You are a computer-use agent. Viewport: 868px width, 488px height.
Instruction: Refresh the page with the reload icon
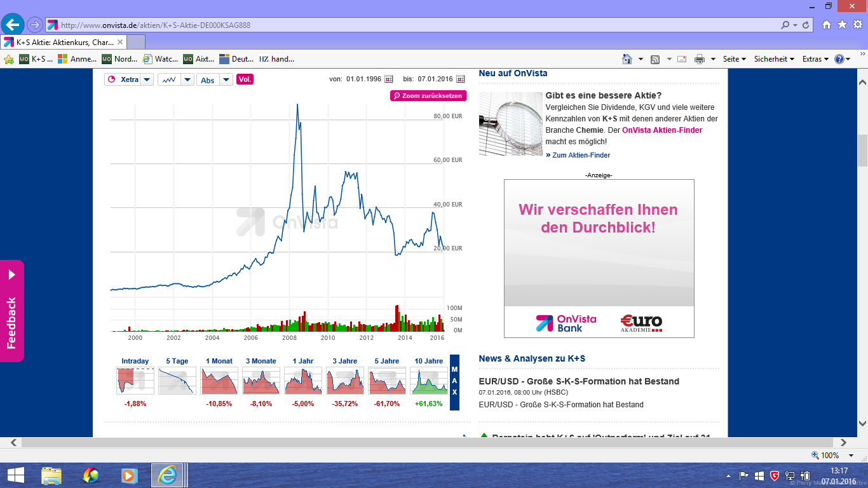[806, 25]
